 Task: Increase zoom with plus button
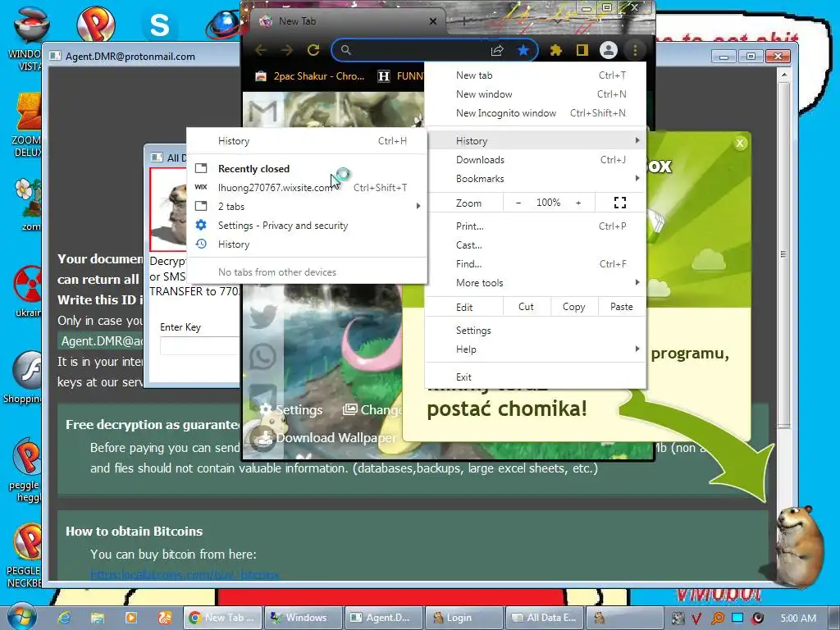(x=578, y=203)
